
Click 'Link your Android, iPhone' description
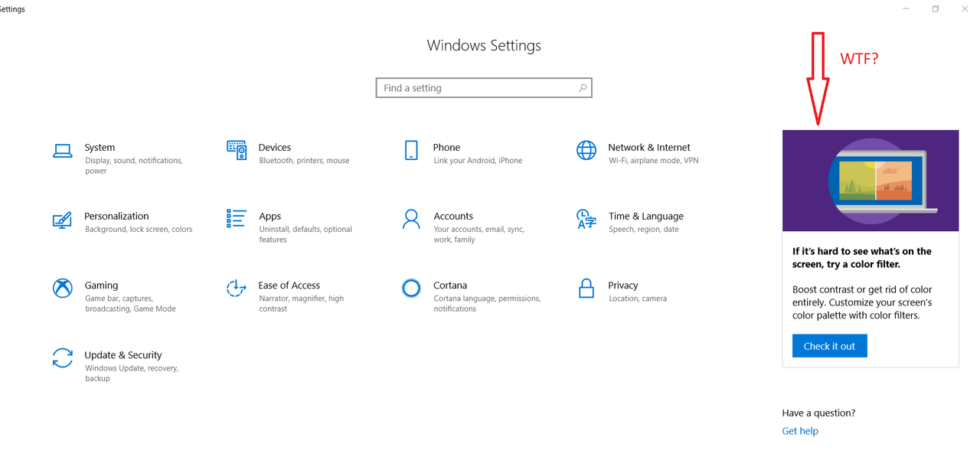(x=478, y=161)
